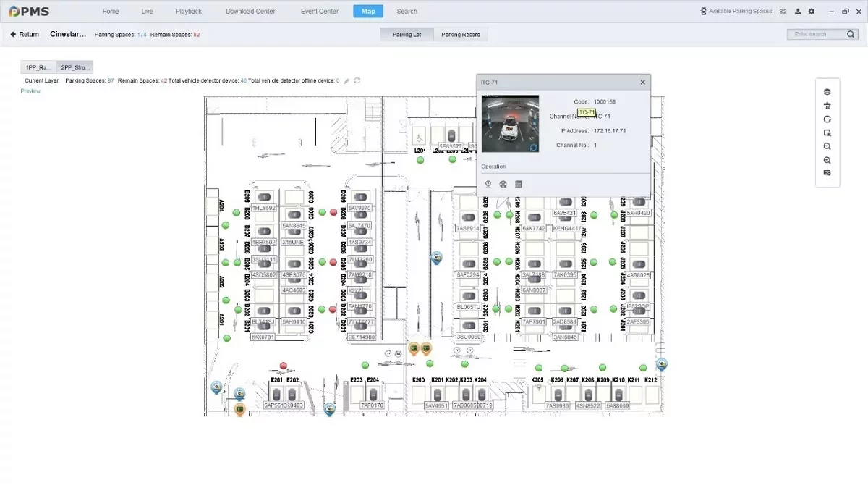Close the ITC-71 popup window

tap(642, 83)
